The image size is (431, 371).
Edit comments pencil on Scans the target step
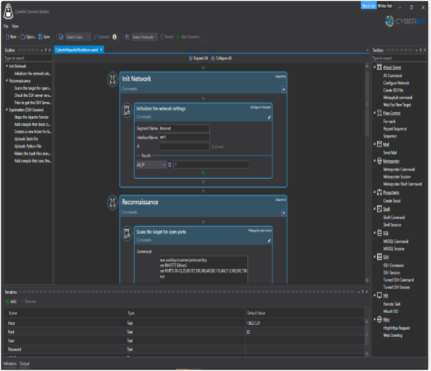point(269,241)
